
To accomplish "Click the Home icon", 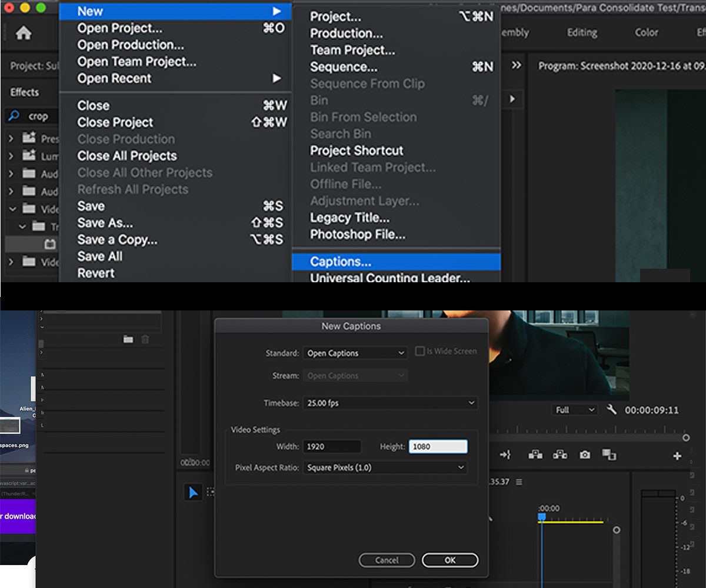I will pos(24,34).
